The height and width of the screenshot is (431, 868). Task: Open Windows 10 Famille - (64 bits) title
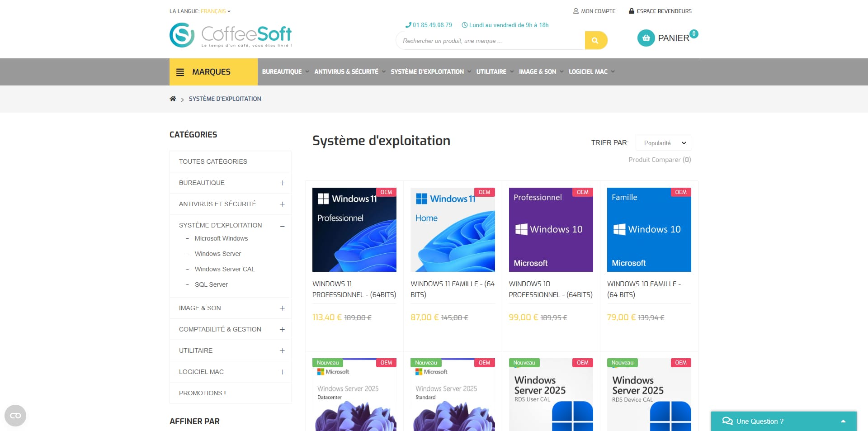tap(644, 289)
